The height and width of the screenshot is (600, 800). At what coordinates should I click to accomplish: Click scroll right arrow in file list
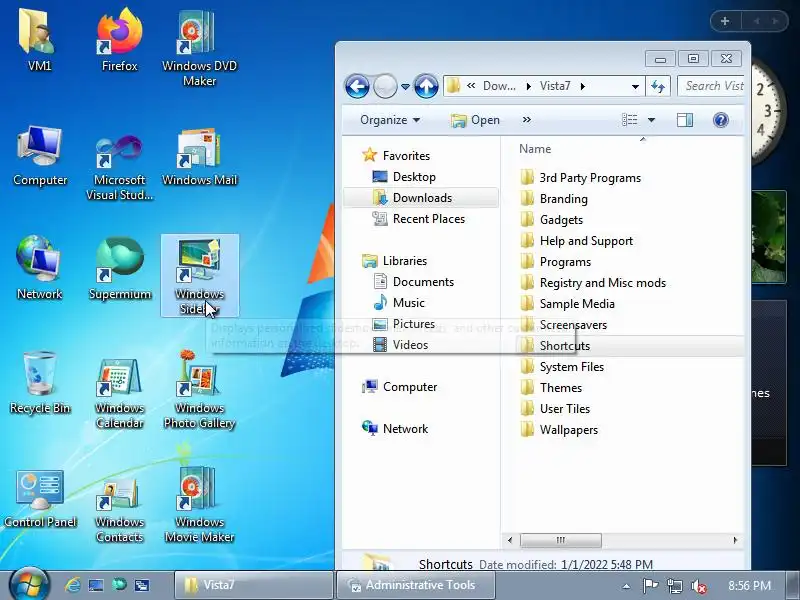pyautogui.click(x=735, y=540)
